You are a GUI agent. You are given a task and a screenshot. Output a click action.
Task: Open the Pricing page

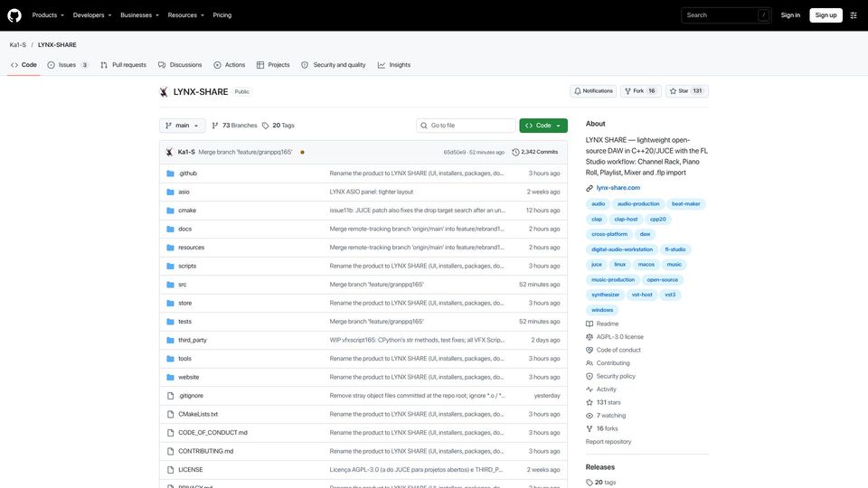pos(222,15)
